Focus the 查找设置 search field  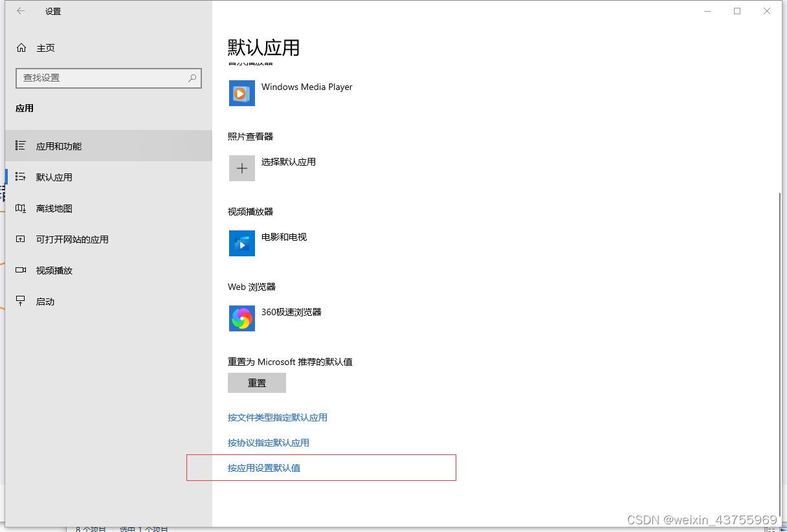(109, 78)
